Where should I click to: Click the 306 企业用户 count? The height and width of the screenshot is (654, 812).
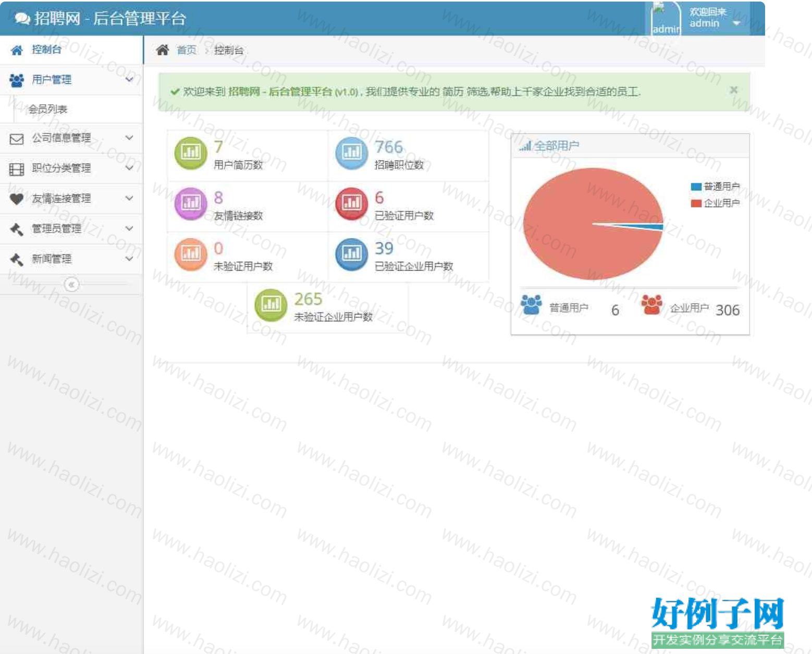point(728,310)
